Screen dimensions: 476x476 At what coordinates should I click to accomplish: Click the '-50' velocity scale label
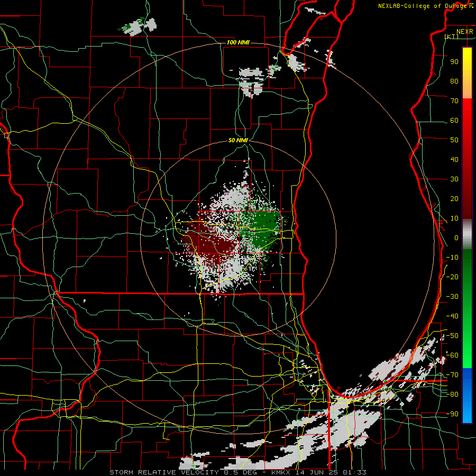tap(452, 335)
